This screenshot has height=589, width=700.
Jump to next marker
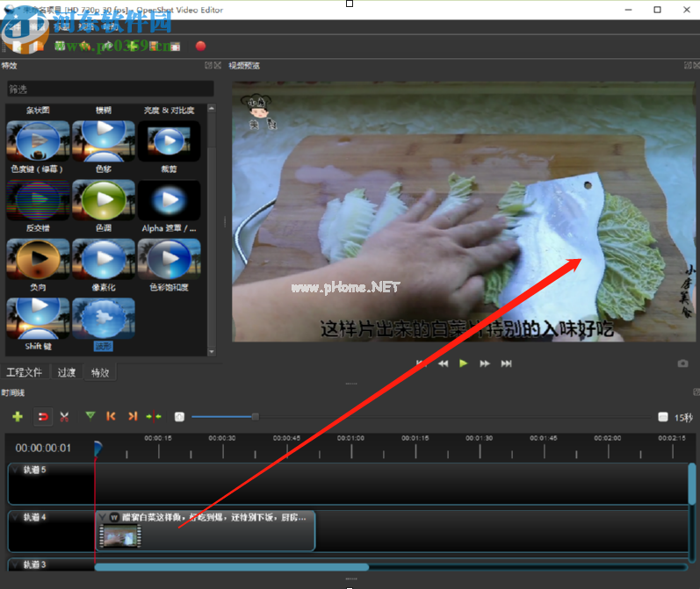(133, 416)
